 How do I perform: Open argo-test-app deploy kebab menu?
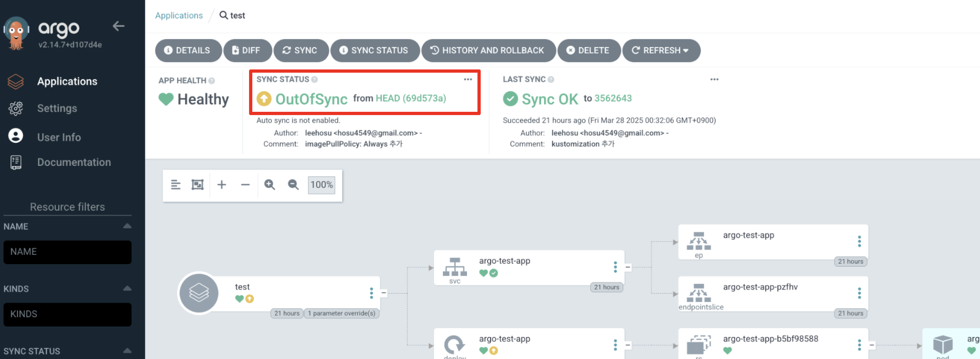(615, 345)
